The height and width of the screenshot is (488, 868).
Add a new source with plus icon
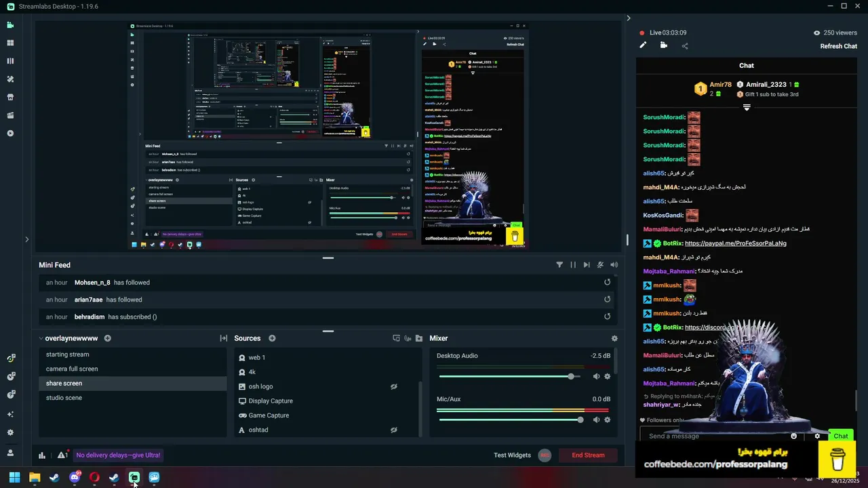tap(272, 338)
